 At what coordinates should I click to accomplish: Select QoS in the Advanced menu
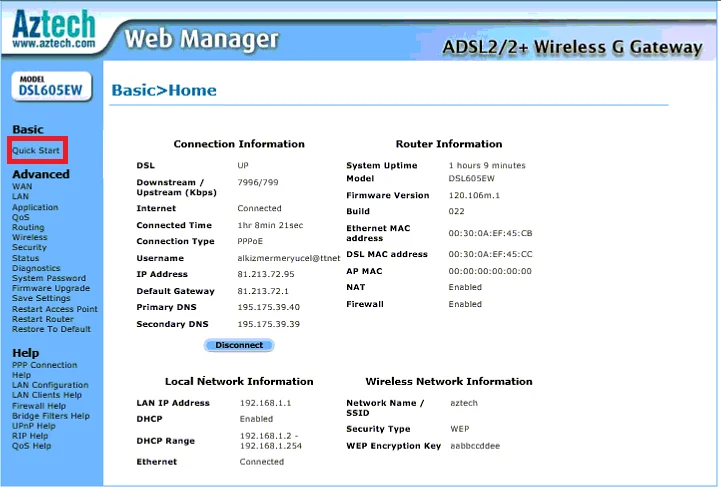pyautogui.click(x=21, y=217)
